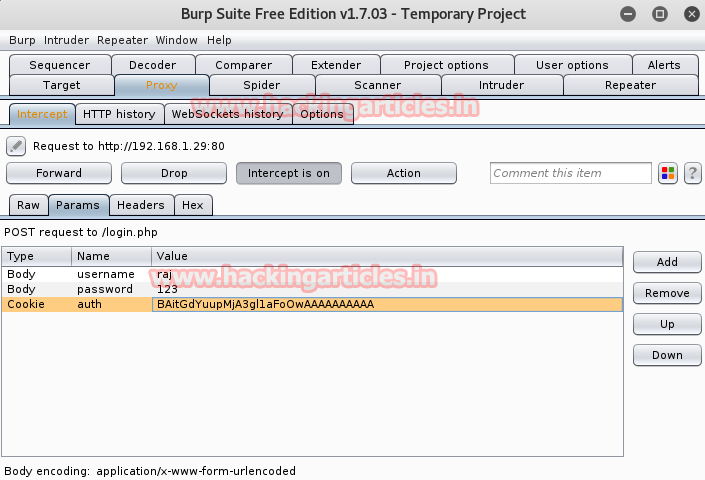Screen dimensions: 705x480
Task: Open the question mark help icon
Action: click(692, 173)
